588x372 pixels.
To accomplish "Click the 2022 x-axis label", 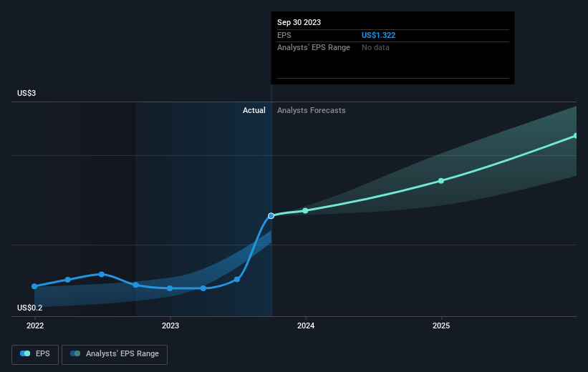I will (35, 325).
